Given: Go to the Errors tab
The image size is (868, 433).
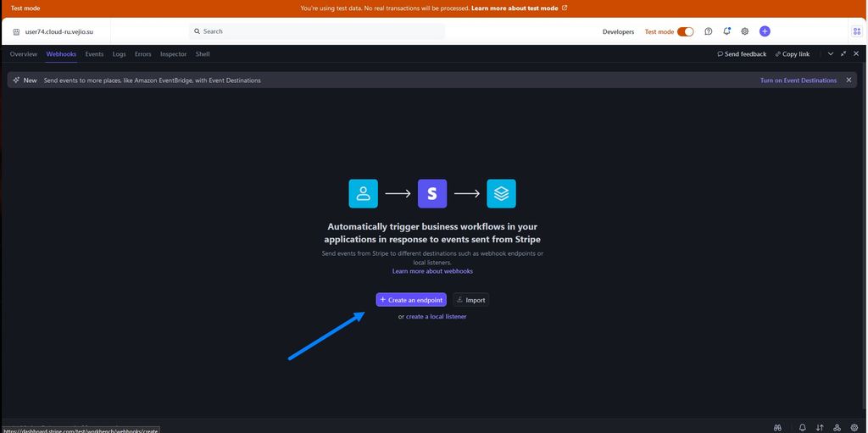Looking at the screenshot, I should pos(142,53).
